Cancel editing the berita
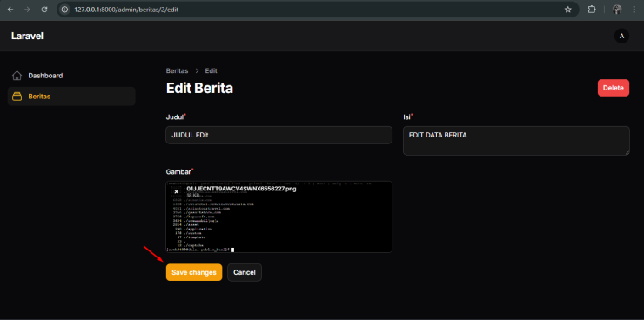Viewport: 644px width, 320px height. [x=245, y=272]
